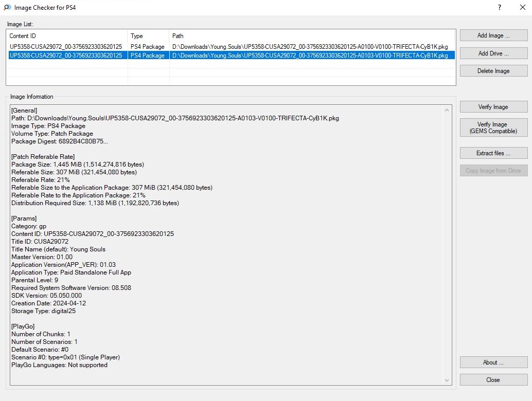Click the Type column header
The image size is (532, 401).
coord(148,36)
